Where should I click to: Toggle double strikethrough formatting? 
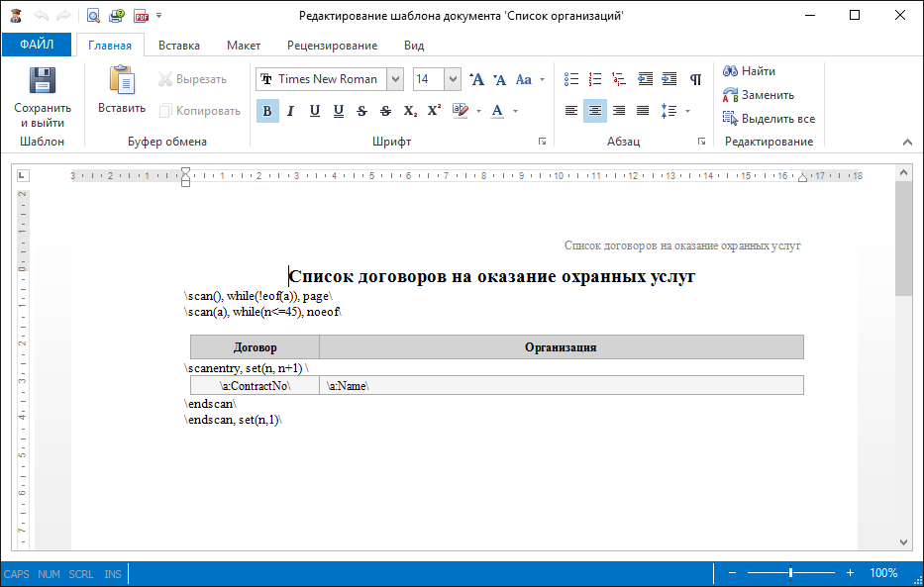(385, 111)
